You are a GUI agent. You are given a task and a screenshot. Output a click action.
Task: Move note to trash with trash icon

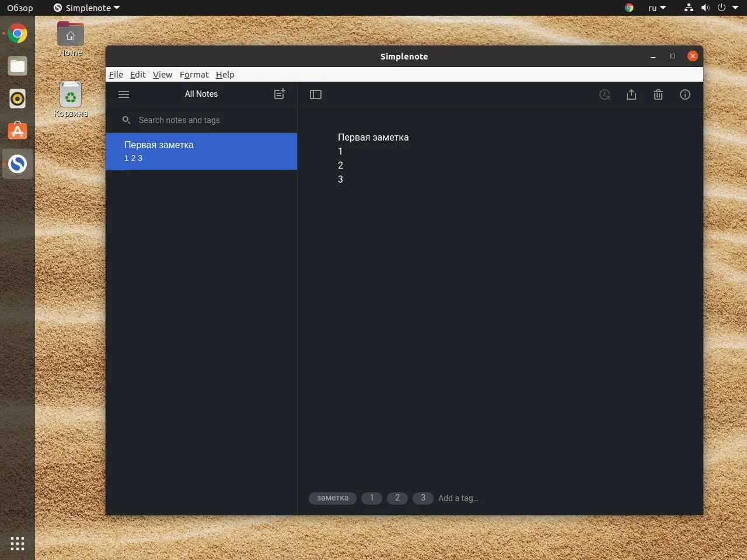pyautogui.click(x=658, y=94)
